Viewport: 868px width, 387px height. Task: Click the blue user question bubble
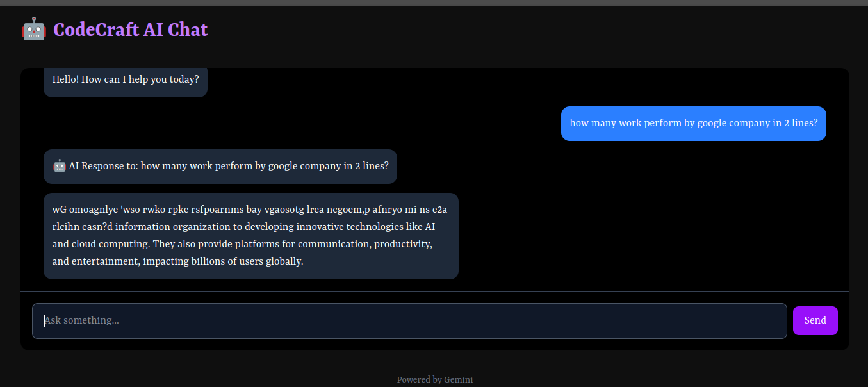(x=693, y=123)
